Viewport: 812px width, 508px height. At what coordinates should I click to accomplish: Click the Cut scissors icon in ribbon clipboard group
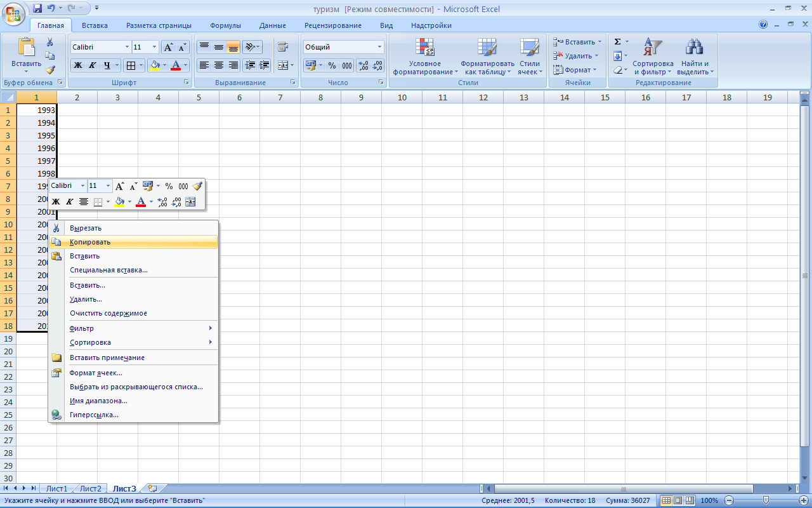coord(50,42)
